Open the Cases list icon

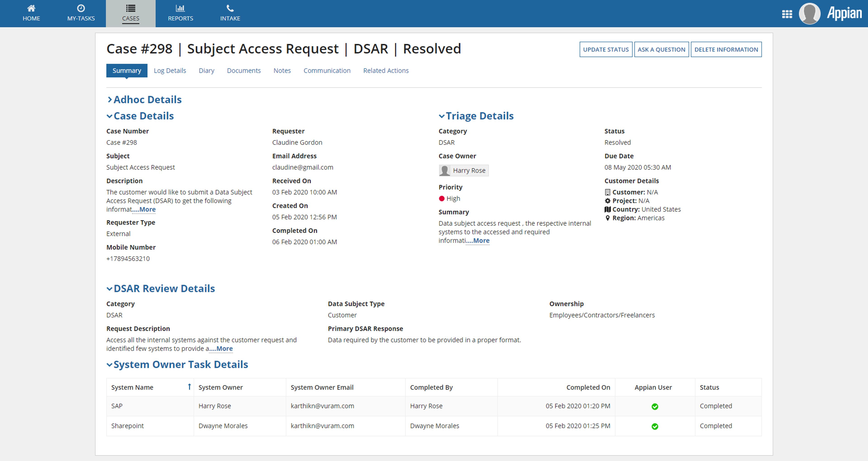pyautogui.click(x=130, y=8)
